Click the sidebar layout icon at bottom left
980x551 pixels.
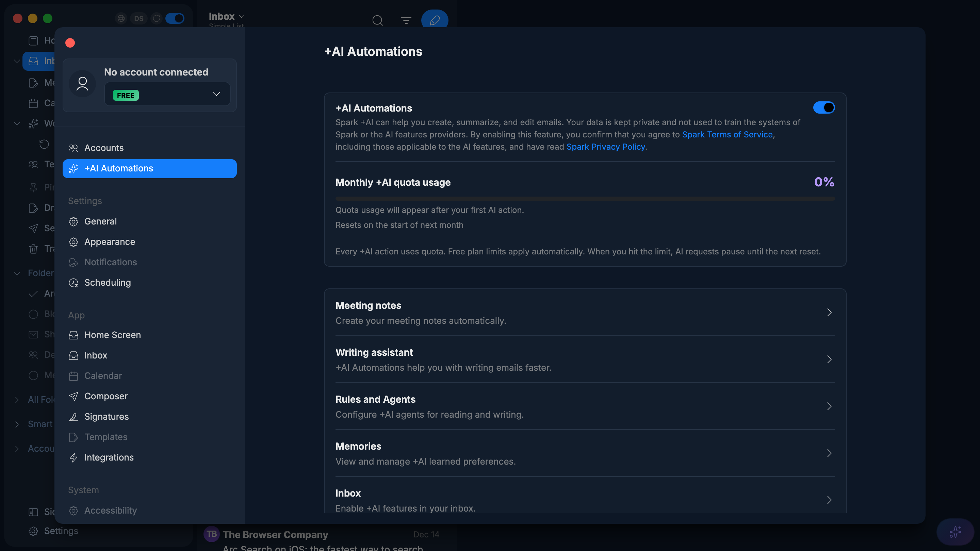coord(33,512)
